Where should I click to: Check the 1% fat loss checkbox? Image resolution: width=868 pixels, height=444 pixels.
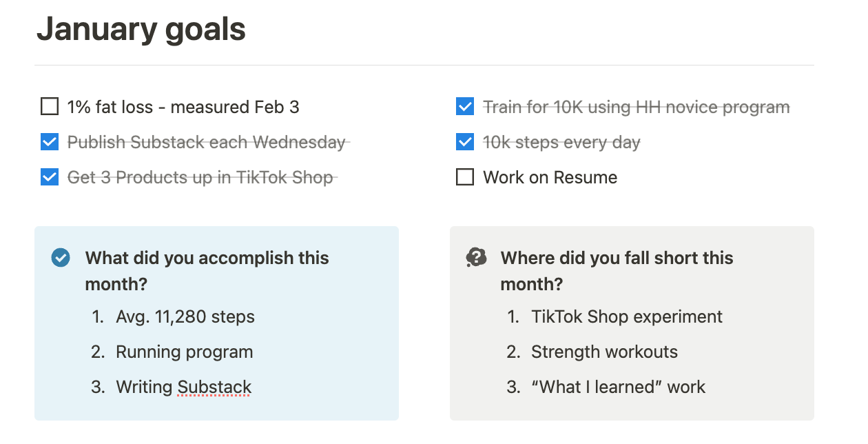coord(50,107)
